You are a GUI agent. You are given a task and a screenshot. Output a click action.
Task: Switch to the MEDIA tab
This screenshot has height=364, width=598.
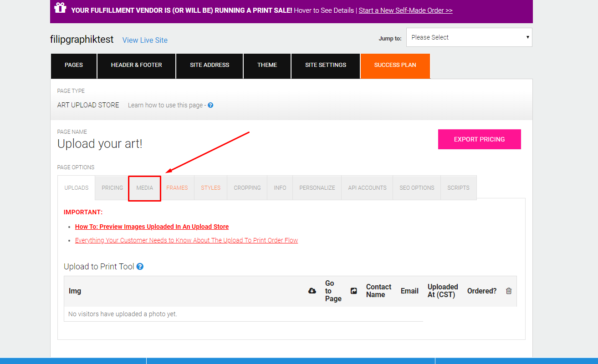pyautogui.click(x=144, y=187)
